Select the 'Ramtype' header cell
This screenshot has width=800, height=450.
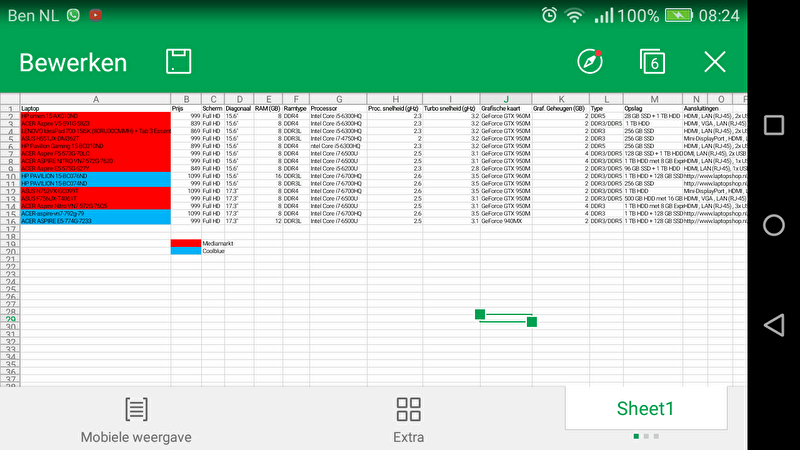point(296,108)
